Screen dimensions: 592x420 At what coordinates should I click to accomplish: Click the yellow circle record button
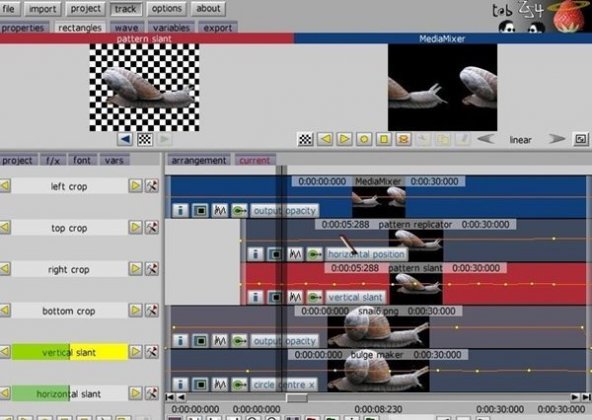(364, 139)
